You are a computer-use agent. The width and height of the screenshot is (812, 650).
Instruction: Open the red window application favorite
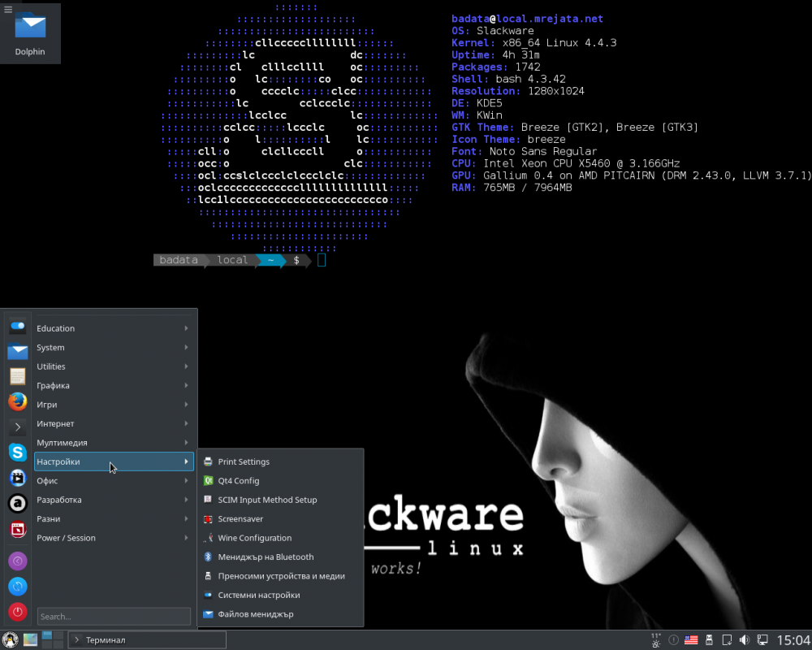pos(18,529)
